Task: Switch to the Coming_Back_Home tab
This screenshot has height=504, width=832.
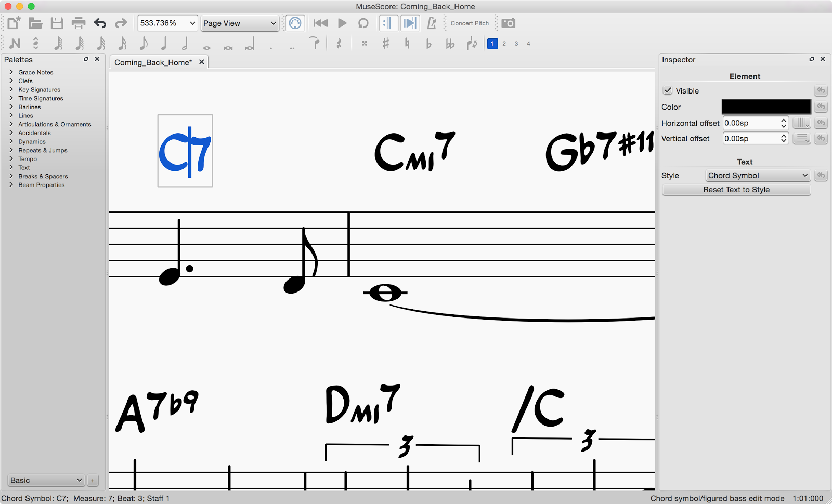Action: tap(153, 62)
